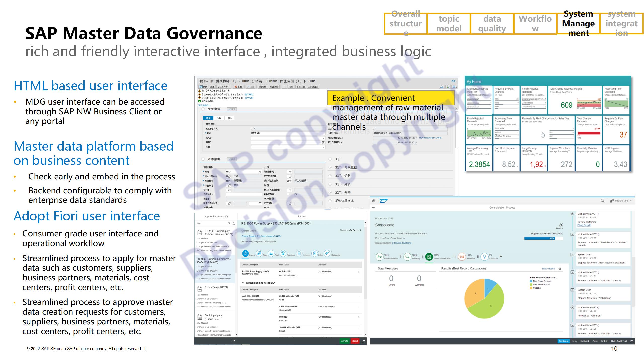This screenshot has height=362, width=644.
Task: Open the Show Details link
Action: 584,225
